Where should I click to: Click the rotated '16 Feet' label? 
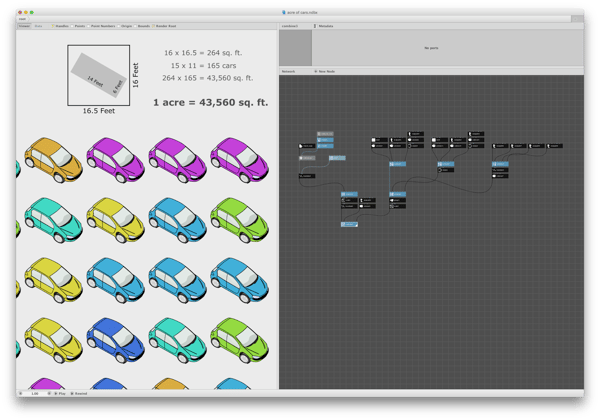tap(135, 75)
